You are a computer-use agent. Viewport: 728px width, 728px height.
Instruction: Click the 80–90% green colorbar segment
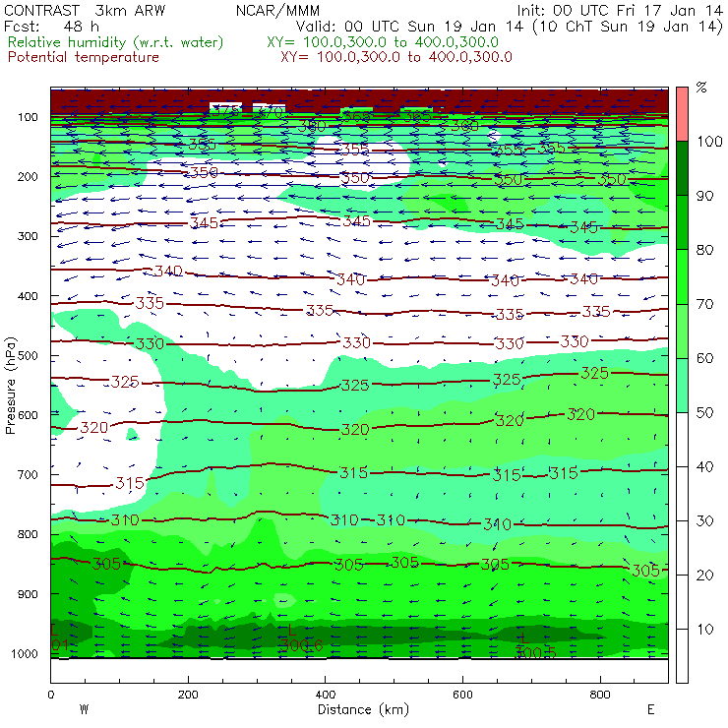tap(682, 222)
